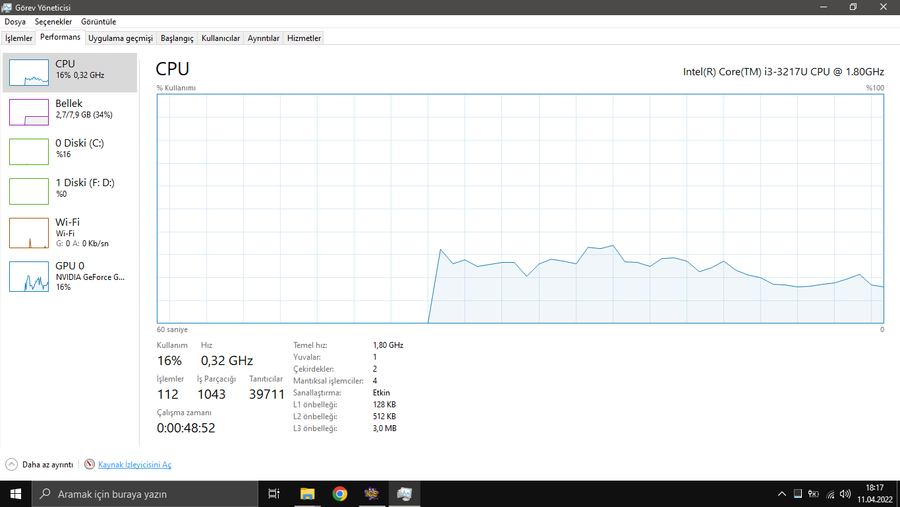Launch Chrome from the taskbar

340,494
